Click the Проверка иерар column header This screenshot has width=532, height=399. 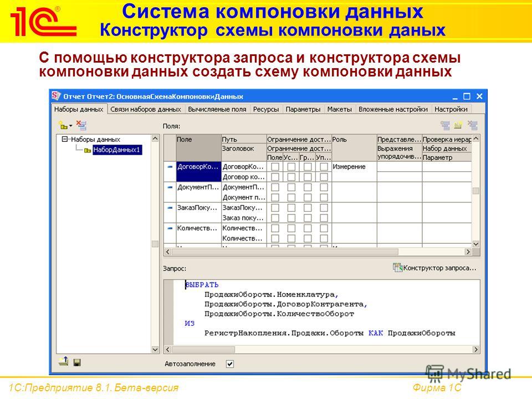447,139
